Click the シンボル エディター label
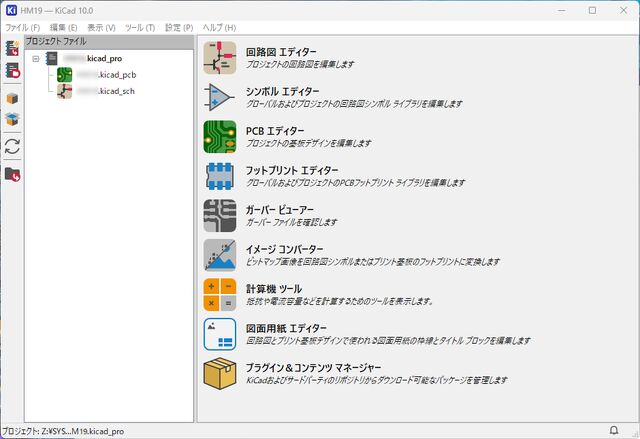This screenshot has width=640, height=439. (x=282, y=92)
